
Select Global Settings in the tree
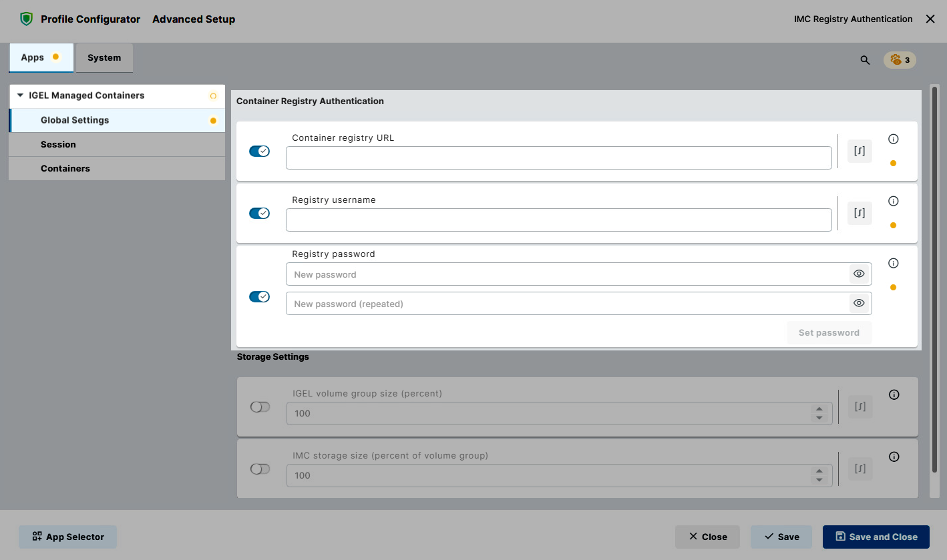click(x=117, y=120)
